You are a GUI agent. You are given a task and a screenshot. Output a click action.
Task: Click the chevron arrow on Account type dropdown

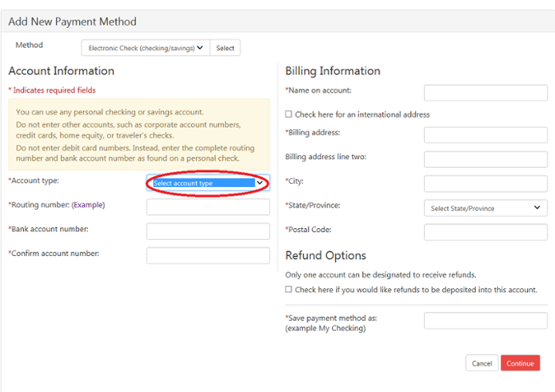coord(260,183)
